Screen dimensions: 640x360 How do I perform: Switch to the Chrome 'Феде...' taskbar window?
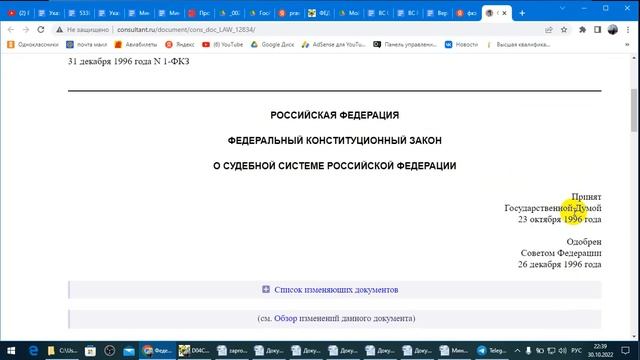click(x=158, y=351)
